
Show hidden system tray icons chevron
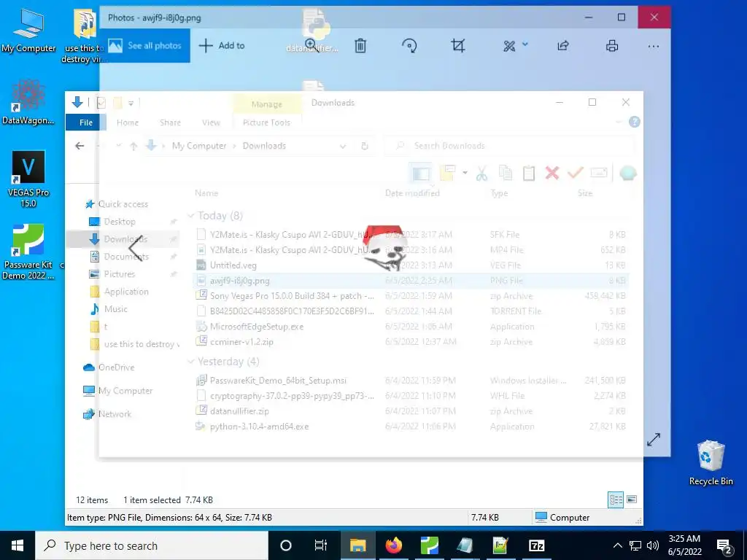[x=617, y=545]
